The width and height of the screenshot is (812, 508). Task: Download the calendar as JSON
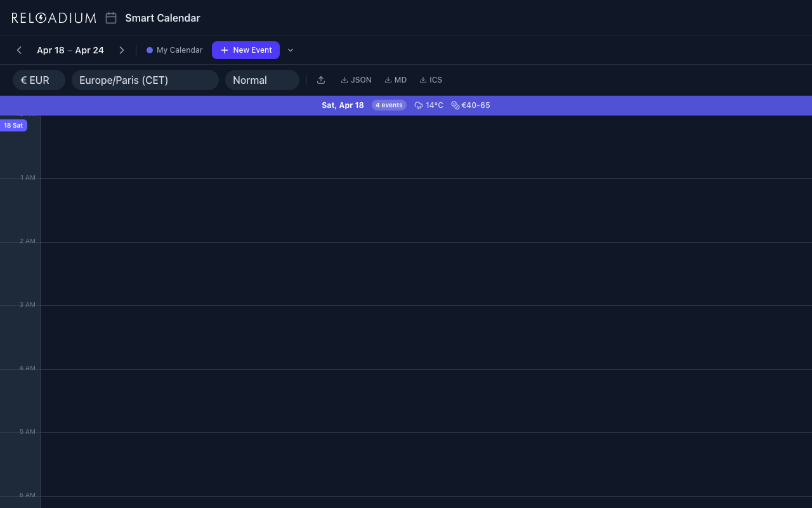[x=356, y=79]
